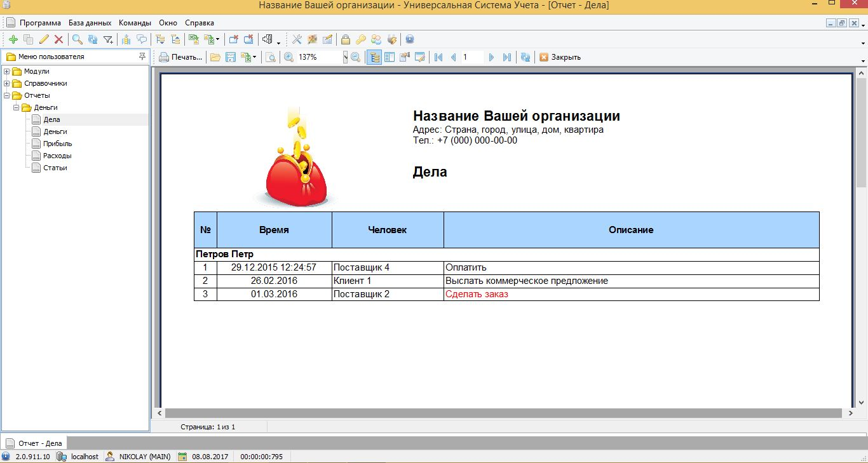Open the Справка menu
This screenshot has width=868, height=463.
coord(200,23)
